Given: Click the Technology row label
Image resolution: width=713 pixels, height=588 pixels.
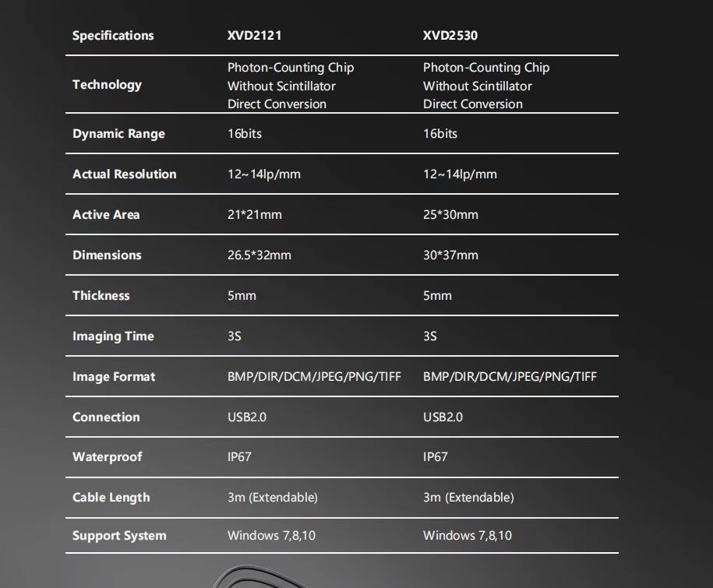Looking at the screenshot, I should (x=108, y=85).
